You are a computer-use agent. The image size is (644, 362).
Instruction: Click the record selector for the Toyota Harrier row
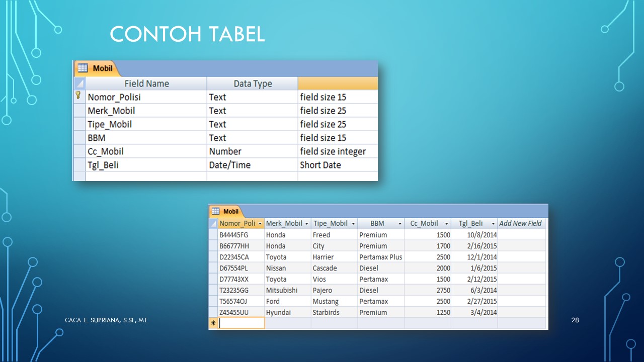(x=213, y=257)
